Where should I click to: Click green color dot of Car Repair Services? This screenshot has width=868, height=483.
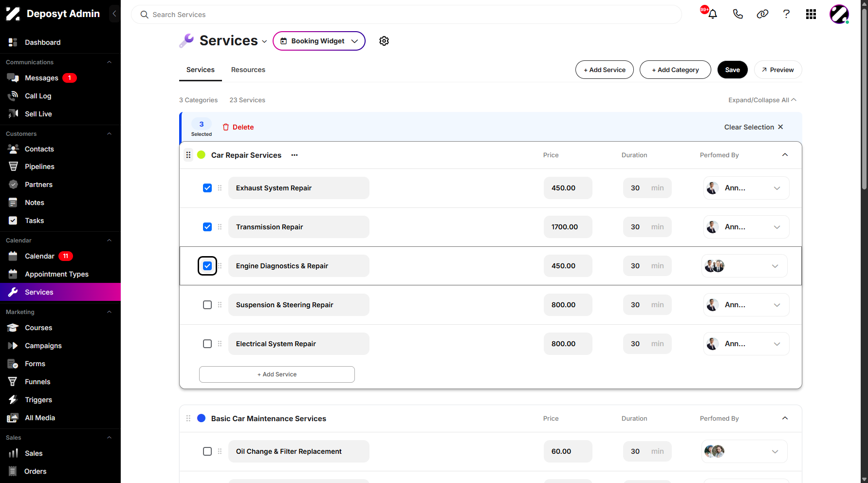pos(201,155)
